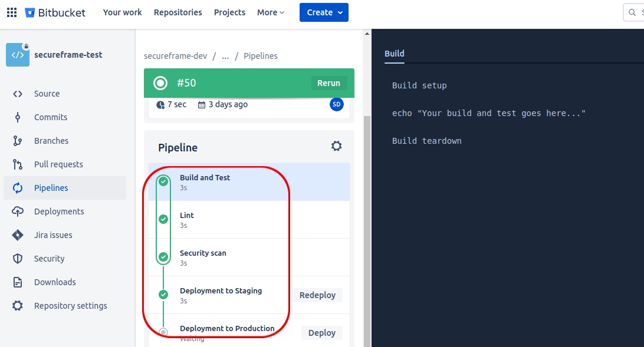Click Deployment to Production waiting status icon

coord(163,332)
